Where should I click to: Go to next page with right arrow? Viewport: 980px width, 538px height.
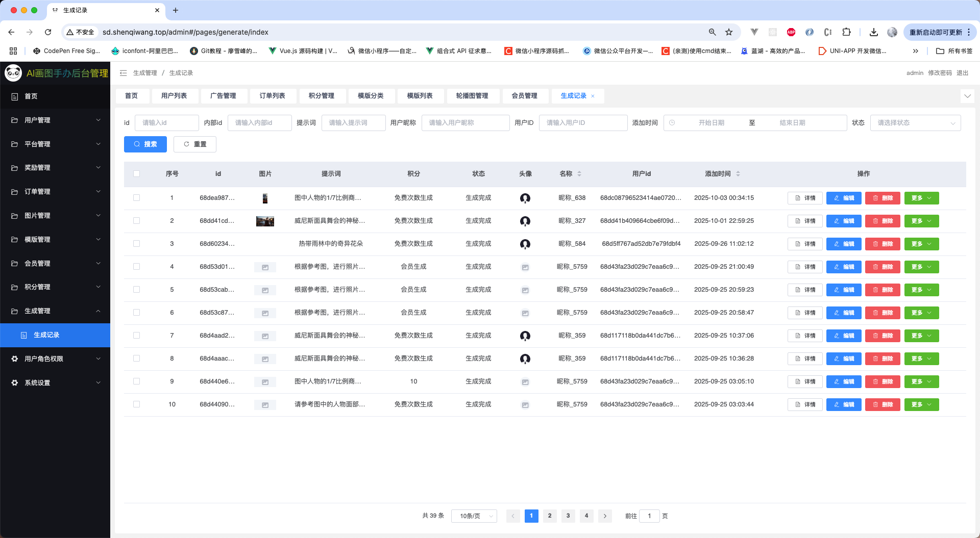click(x=605, y=516)
